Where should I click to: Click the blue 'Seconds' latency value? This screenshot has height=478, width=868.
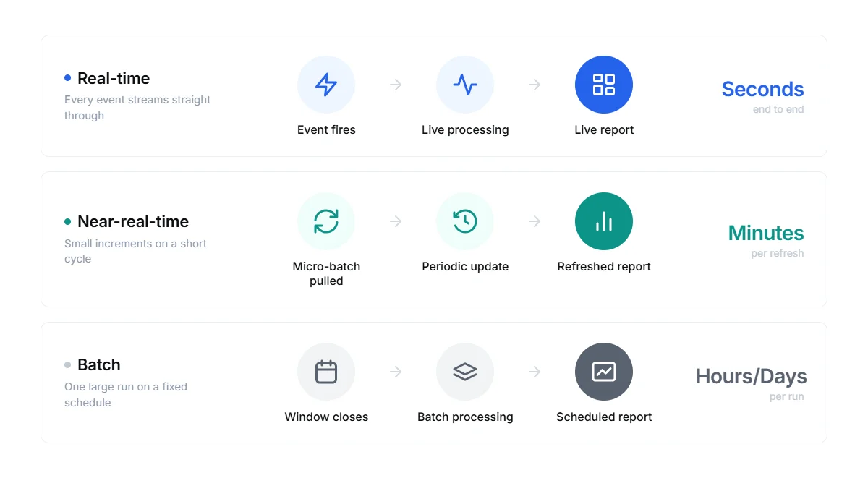(x=762, y=89)
